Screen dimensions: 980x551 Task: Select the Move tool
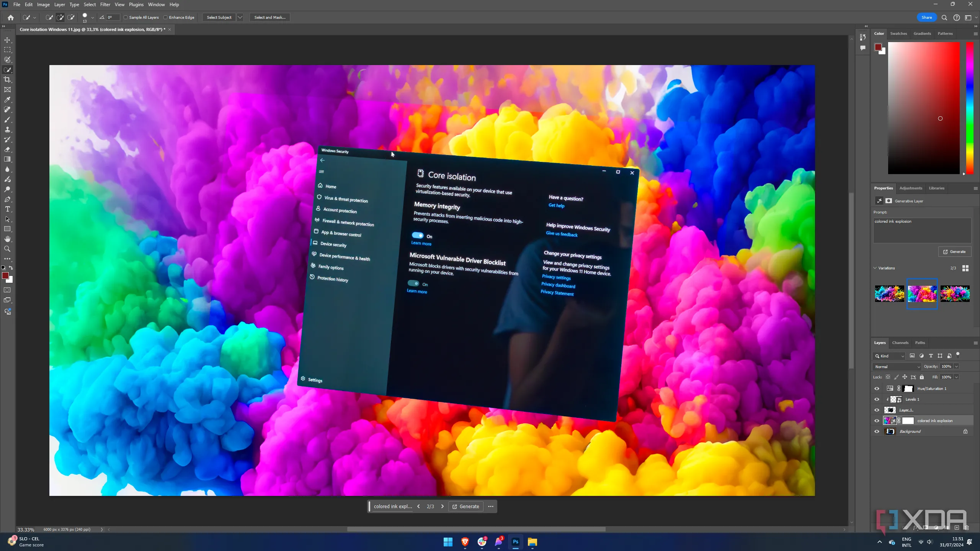7,40
